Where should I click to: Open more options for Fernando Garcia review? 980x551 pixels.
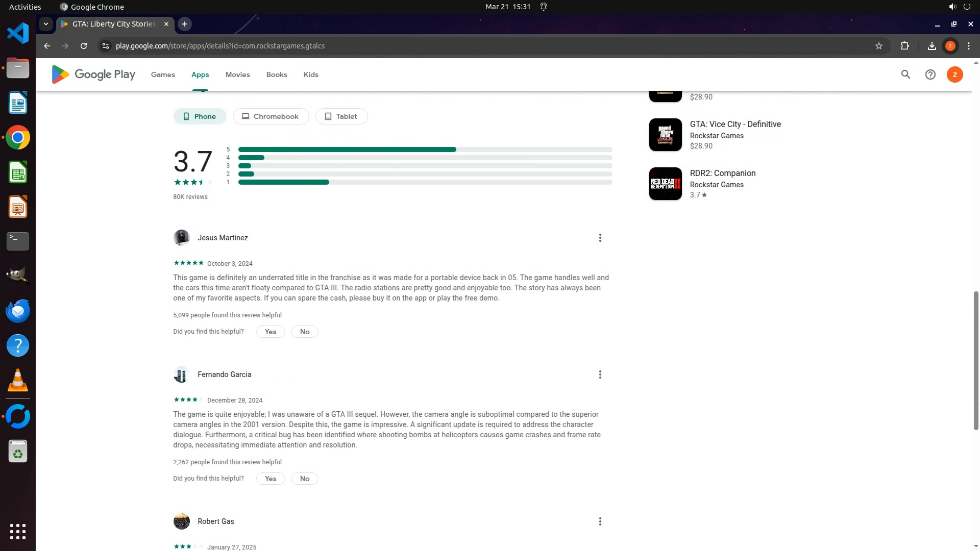600,374
